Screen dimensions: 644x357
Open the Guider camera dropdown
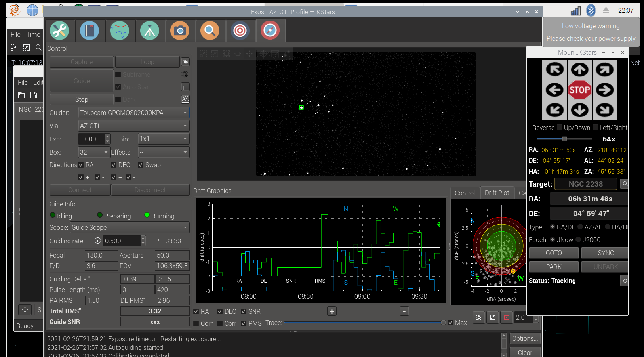(x=134, y=113)
